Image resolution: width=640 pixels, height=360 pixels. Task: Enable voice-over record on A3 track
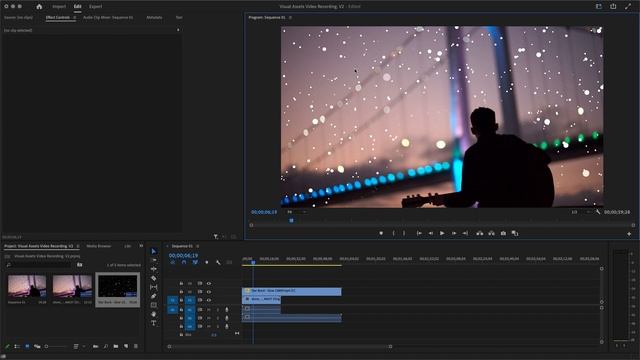tap(227, 326)
